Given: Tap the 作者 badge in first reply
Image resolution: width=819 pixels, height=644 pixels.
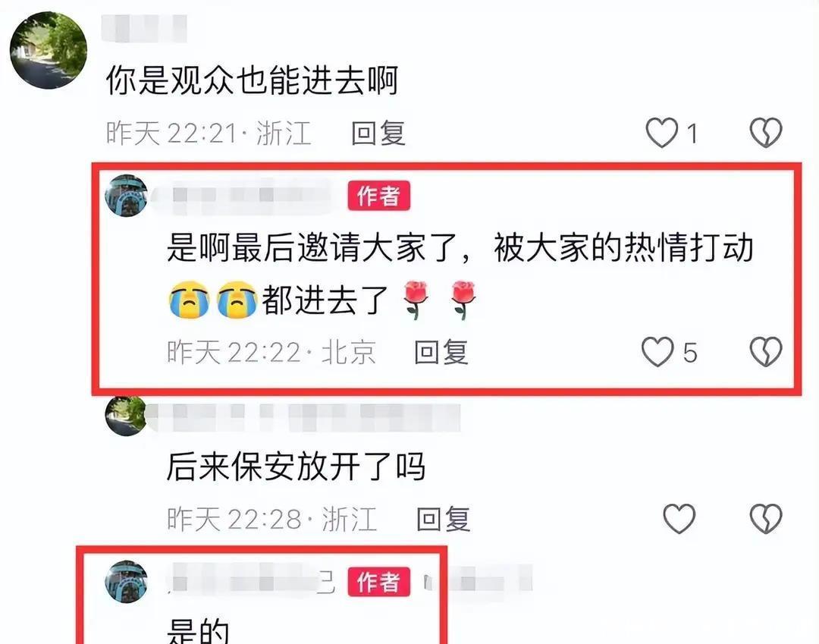Looking at the screenshot, I should pyautogui.click(x=379, y=196).
